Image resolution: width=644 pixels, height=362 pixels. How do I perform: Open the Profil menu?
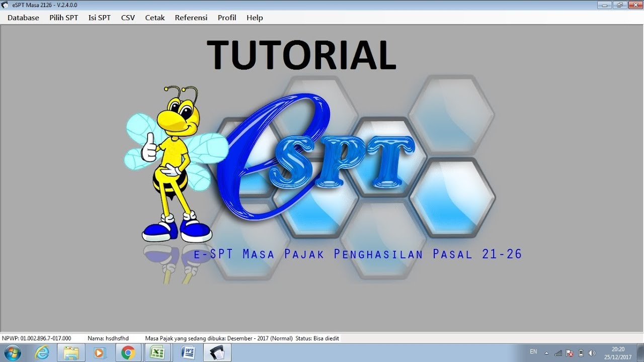(227, 18)
